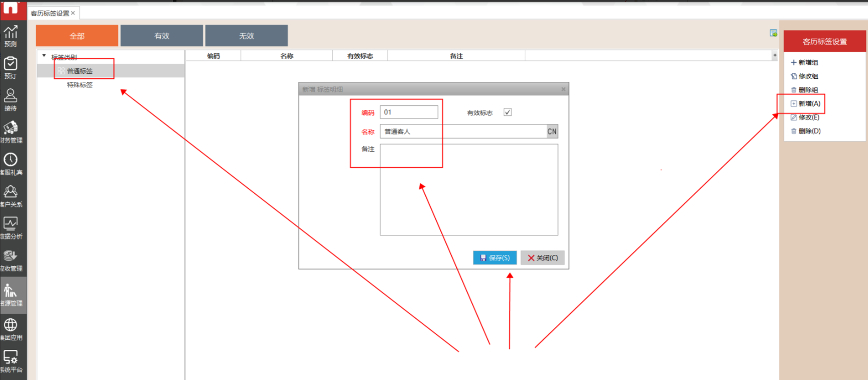Collapse the 标签类别 tree node
Image resolution: width=868 pixels, height=380 pixels.
tap(44, 56)
